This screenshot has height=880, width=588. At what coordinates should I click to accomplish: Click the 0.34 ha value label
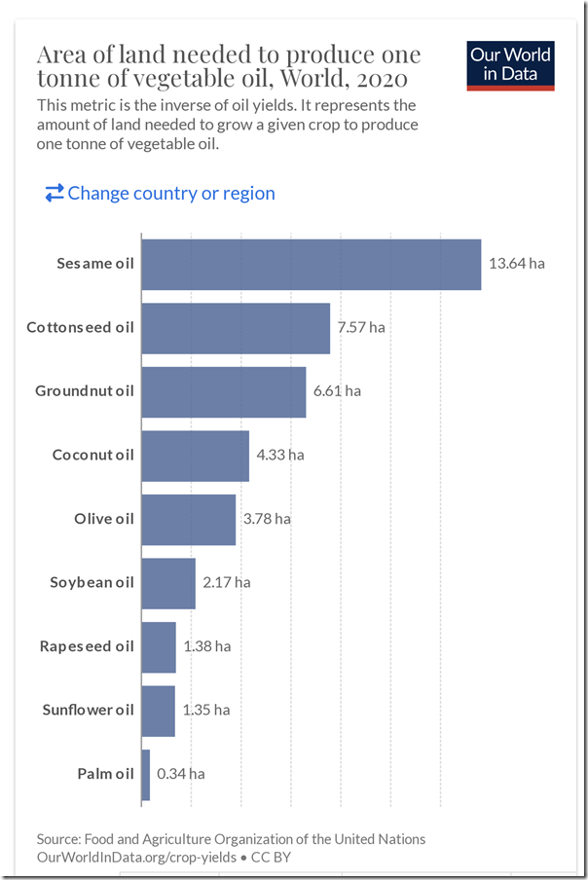179,773
